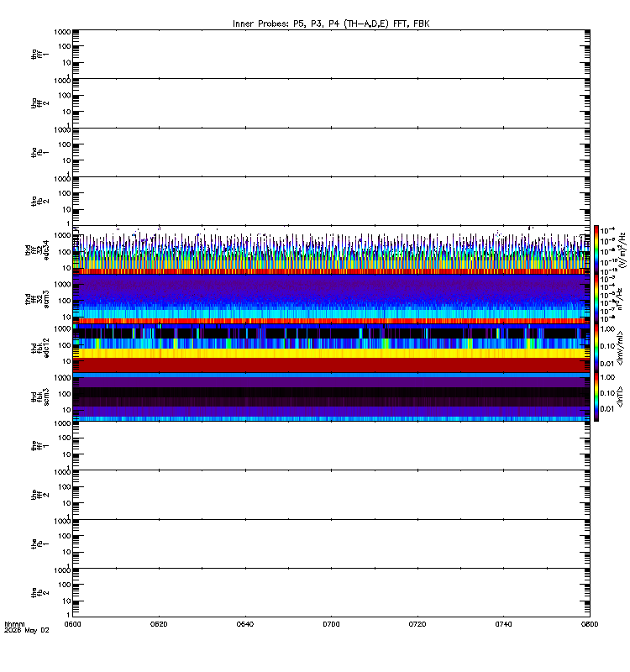The width and height of the screenshot is (630, 672).
Task: Click the 0.01 tick on the <|nT|> color bar
Action: [607, 409]
